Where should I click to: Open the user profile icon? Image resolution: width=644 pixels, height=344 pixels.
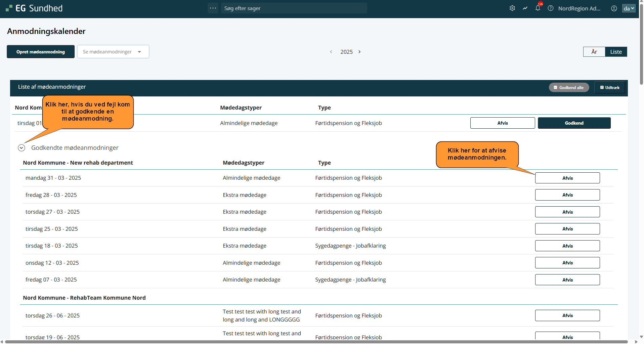[614, 8]
